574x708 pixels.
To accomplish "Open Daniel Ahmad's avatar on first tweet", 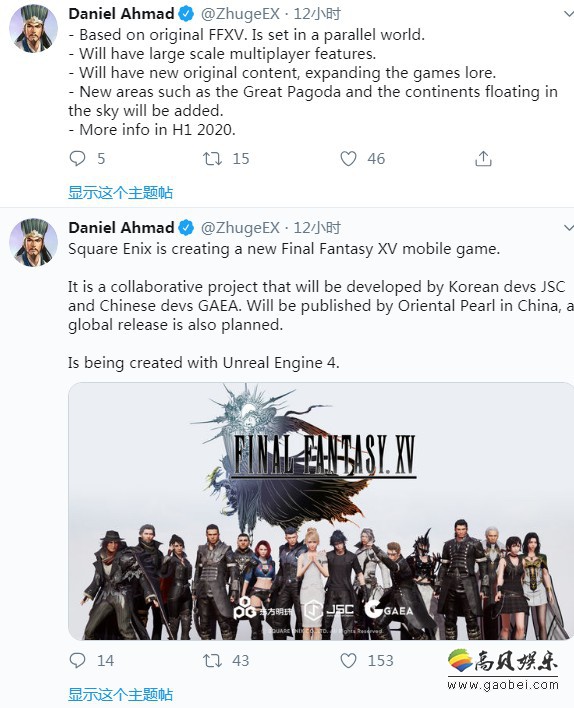I will pos(33,29).
